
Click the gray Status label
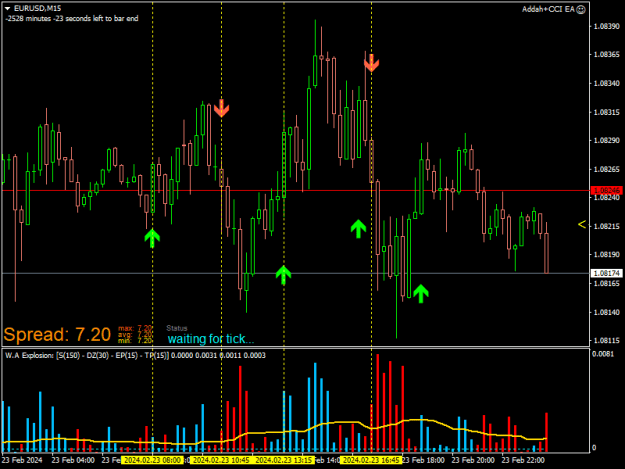coord(177,328)
